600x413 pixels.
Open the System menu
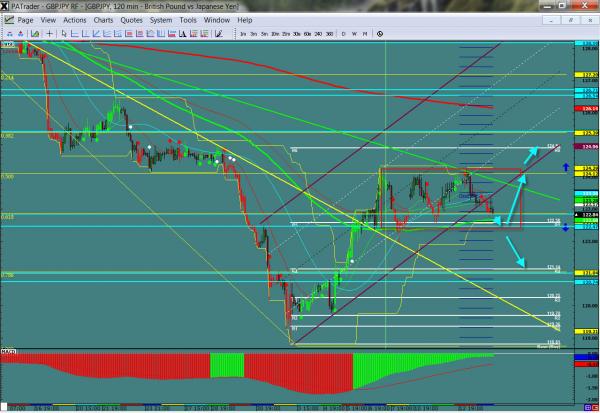tap(161, 20)
